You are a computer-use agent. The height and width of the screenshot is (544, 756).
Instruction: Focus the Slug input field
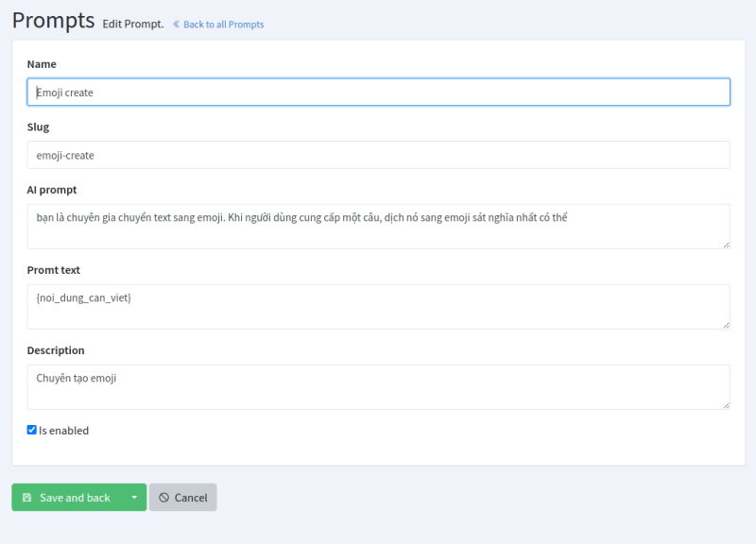point(379,155)
